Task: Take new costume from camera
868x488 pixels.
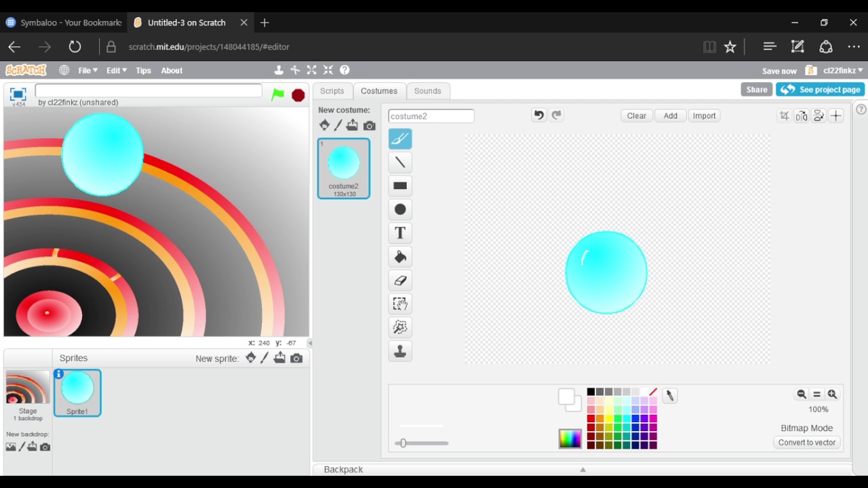Action: (x=370, y=125)
